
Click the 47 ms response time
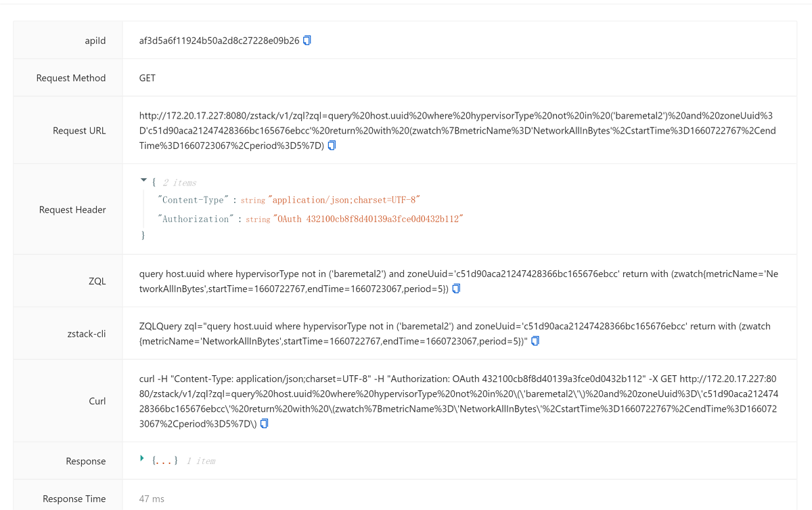pos(152,499)
